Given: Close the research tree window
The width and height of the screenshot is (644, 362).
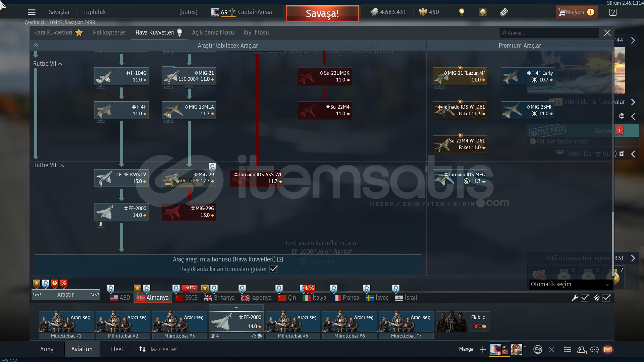Looking at the screenshot, I should (x=607, y=33).
